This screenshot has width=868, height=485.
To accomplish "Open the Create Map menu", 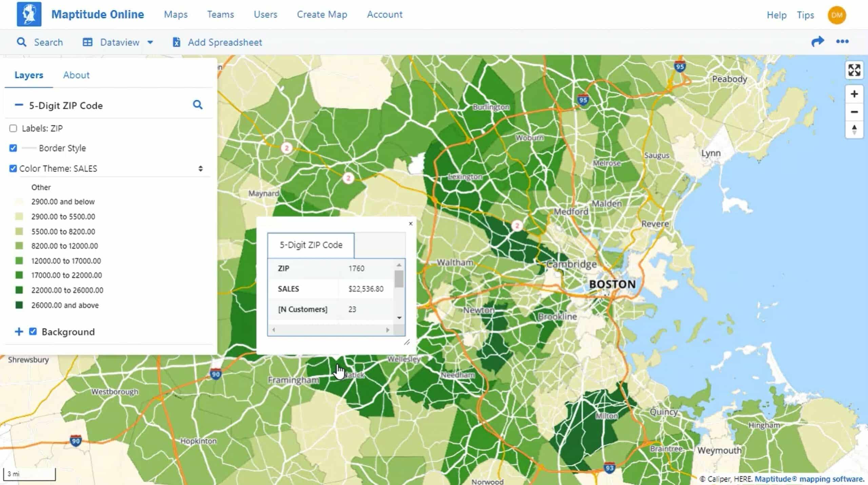I will coord(322,14).
